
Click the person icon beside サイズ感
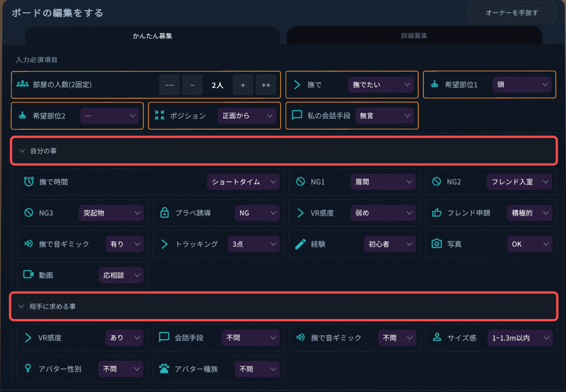coord(437,338)
